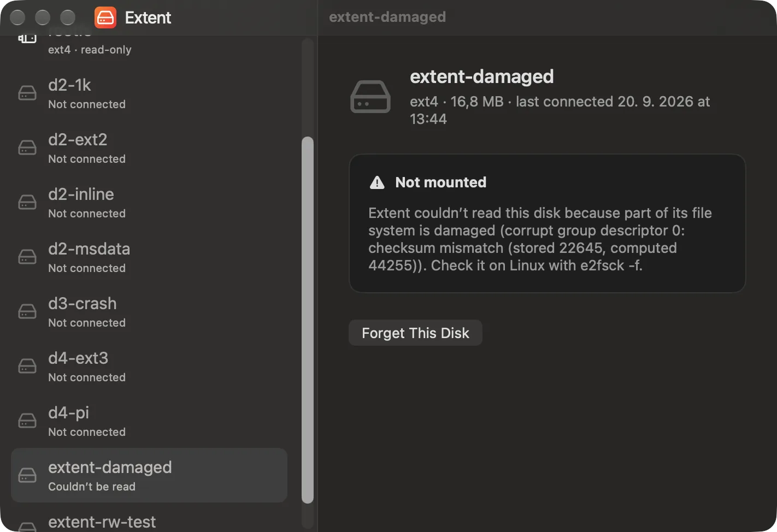This screenshot has height=532, width=777.
Task: Click the sidebar vertical scrollbar thumb
Action: click(308, 320)
